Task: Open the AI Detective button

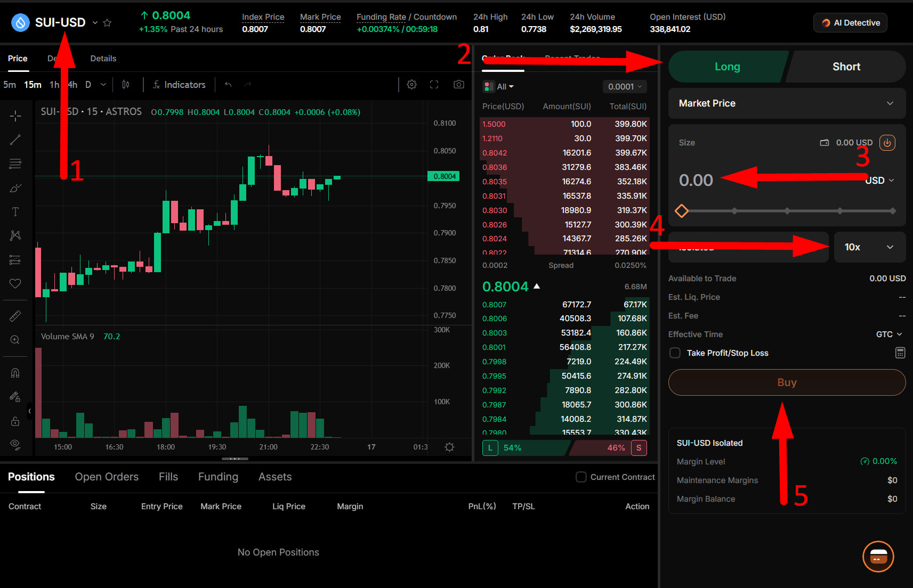Action: pos(850,23)
